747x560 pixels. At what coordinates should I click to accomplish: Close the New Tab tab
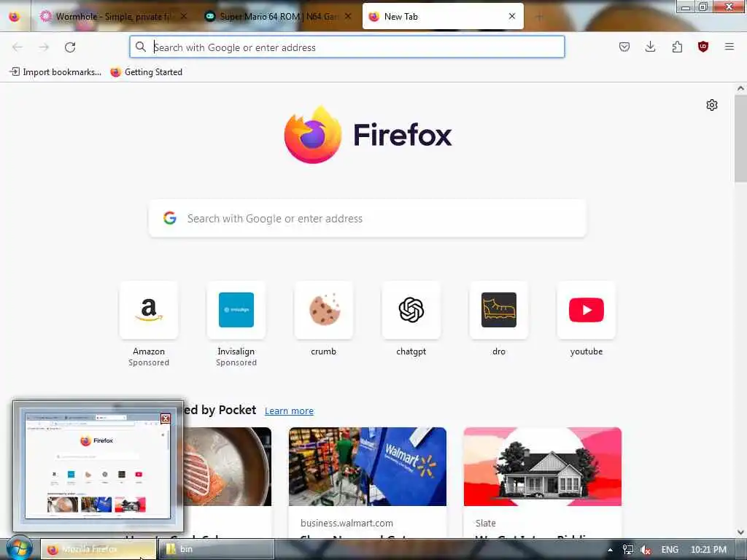pos(511,16)
